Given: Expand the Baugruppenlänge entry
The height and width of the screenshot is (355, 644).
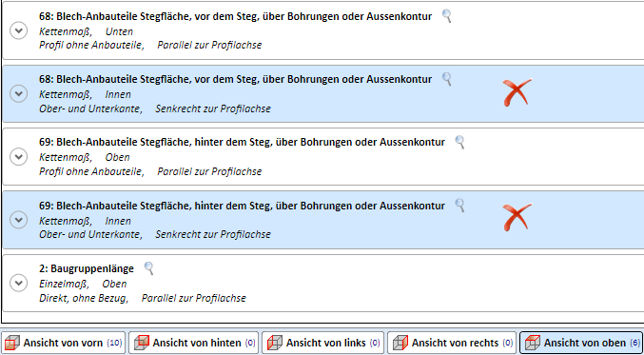Looking at the screenshot, I should tap(18, 283).
